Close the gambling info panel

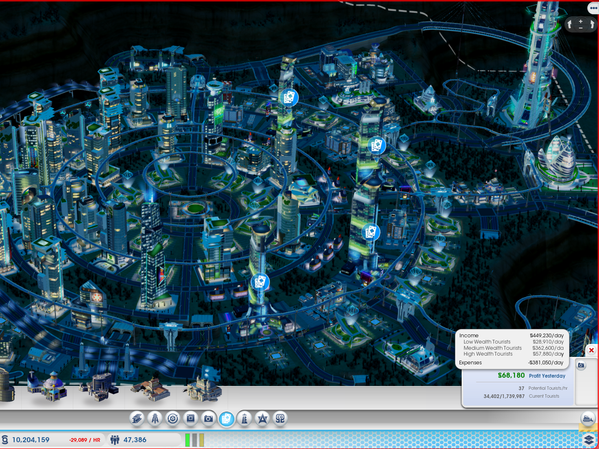(x=591, y=350)
